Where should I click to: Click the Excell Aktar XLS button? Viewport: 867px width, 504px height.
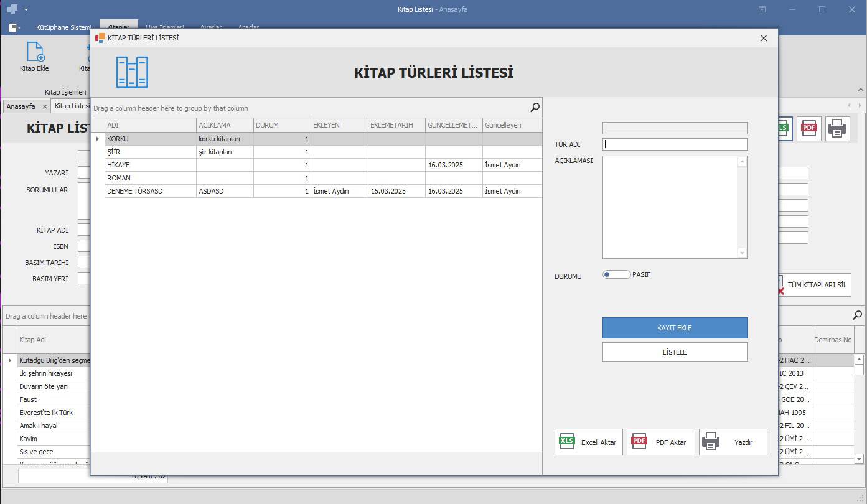[588, 442]
